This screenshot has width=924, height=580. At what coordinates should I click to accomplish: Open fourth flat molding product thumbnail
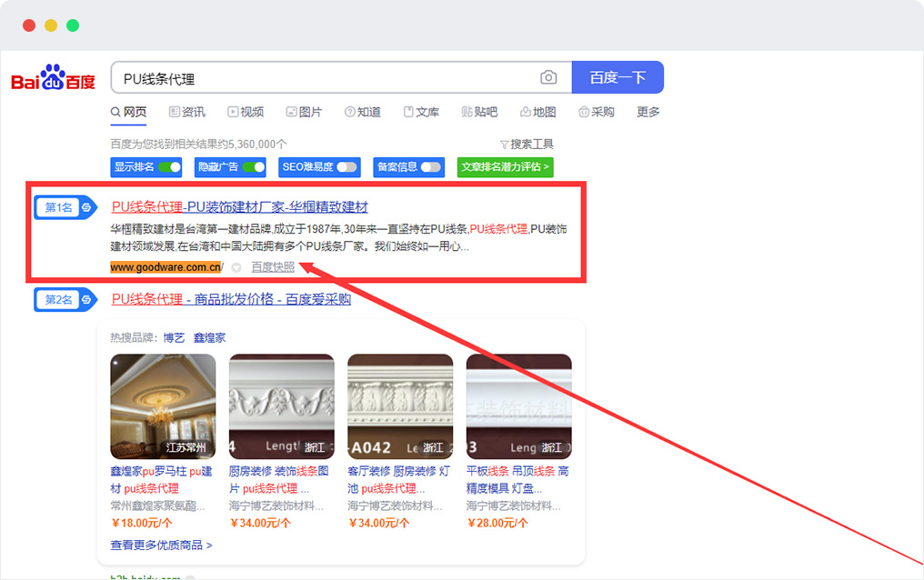pyautogui.click(x=519, y=406)
